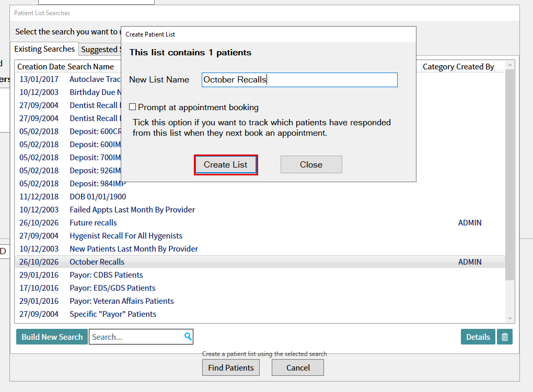Viewport: 533px width, 392px height.
Task: Sort by Creation Date column header
Action: [x=41, y=67]
